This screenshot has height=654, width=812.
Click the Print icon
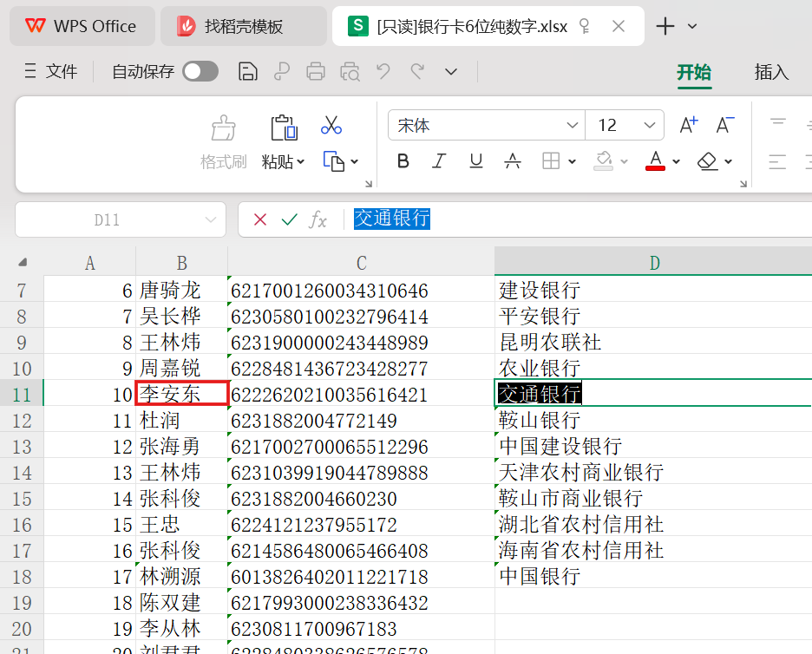point(316,72)
